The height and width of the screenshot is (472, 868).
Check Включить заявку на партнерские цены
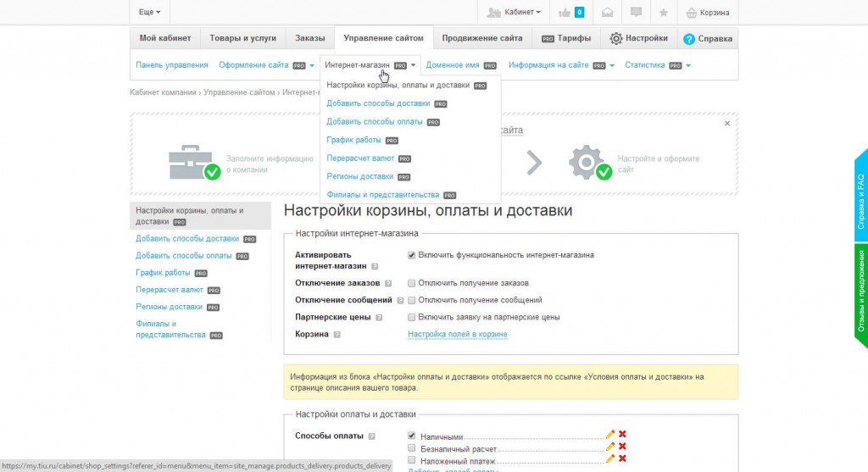click(x=411, y=318)
